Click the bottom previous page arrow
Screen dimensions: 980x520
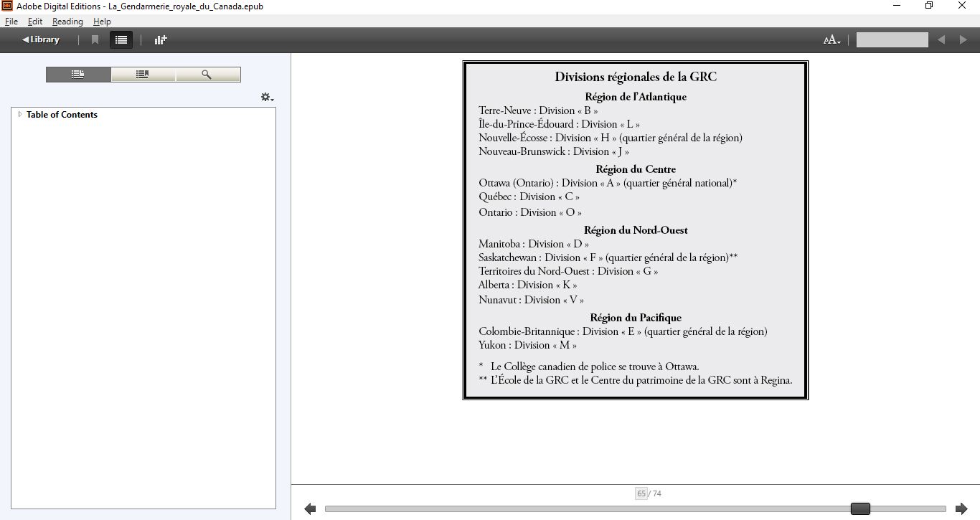pos(310,509)
